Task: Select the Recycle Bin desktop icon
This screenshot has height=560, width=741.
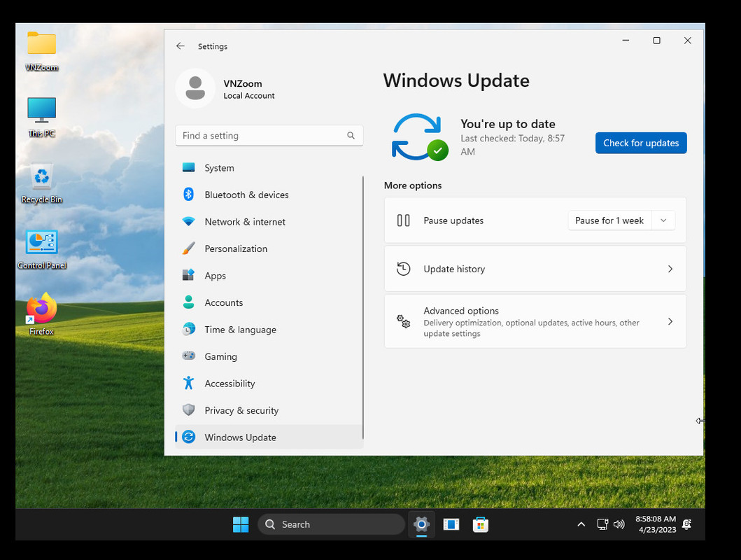Action: pyautogui.click(x=41, y=183)
